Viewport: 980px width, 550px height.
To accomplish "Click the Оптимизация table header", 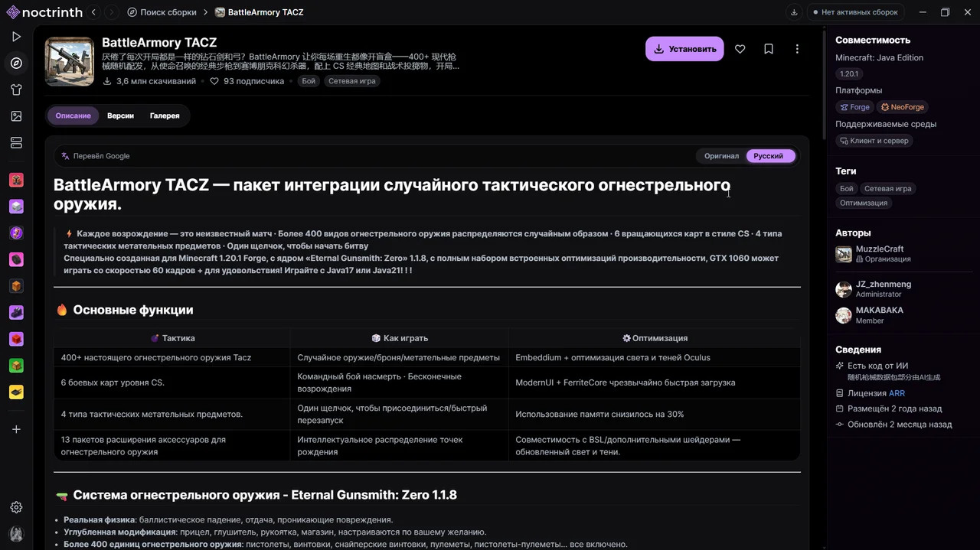I will (x=655, y=338).
